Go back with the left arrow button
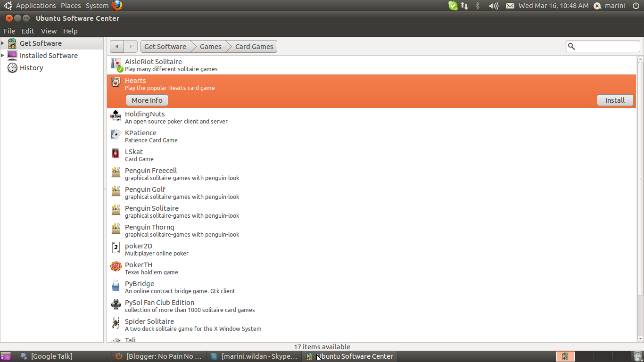The width and height of the screenshot is (644, 362). click(x=117, y=46)
